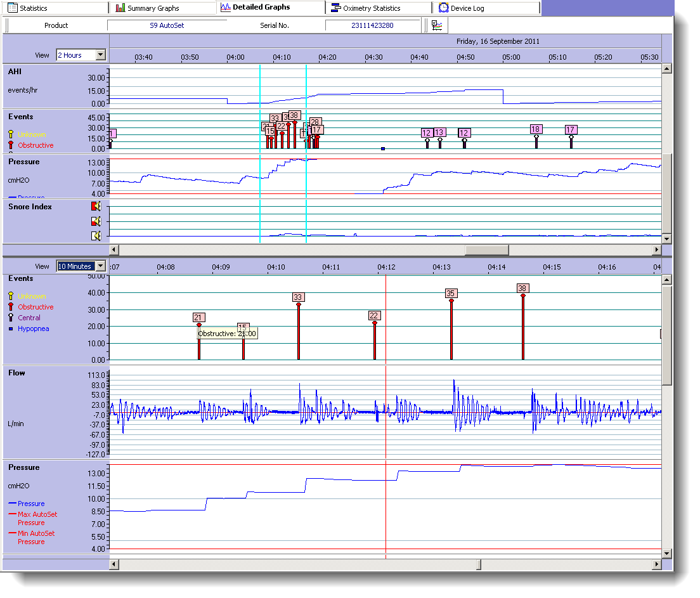Click the Hypopnea legend label

coord(34,328)
